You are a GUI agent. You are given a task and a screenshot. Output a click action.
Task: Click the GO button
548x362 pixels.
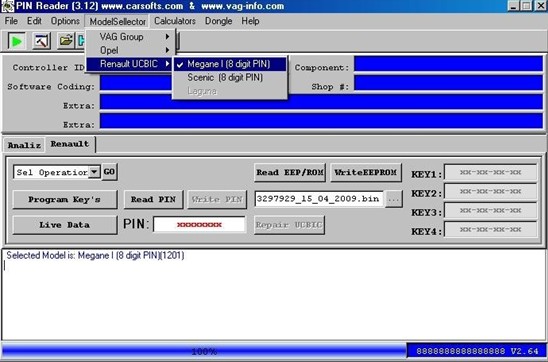coord(109,172)
